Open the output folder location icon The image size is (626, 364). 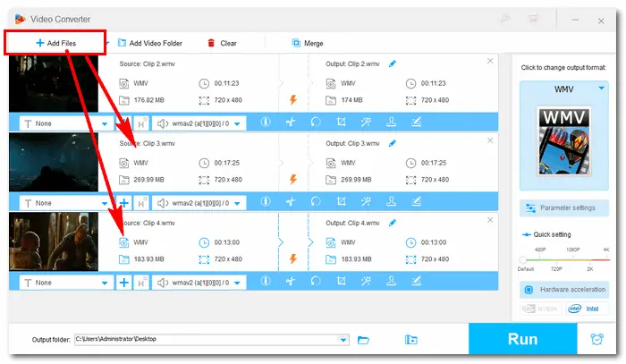pyautogui.click(x=410, y=340)
